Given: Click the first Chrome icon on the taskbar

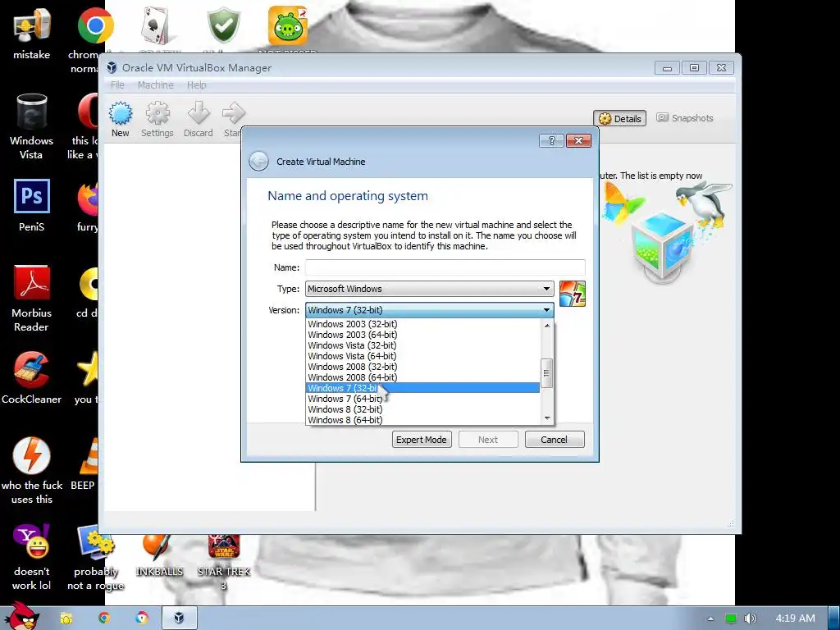Looking at the screenshot, I should pyautogui.click(x=104, y=619).
